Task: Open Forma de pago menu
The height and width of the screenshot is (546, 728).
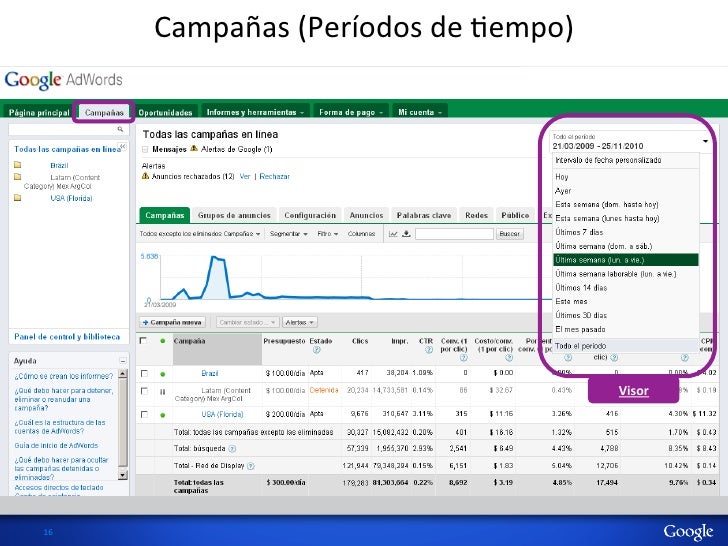Action: tap(351, 112)
